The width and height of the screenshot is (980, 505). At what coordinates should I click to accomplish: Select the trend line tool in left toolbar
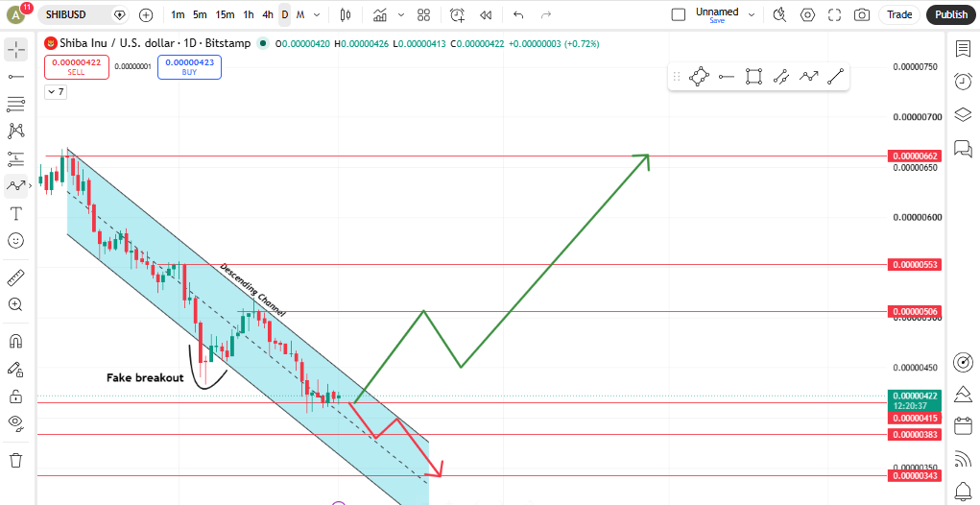click(16, 76)
